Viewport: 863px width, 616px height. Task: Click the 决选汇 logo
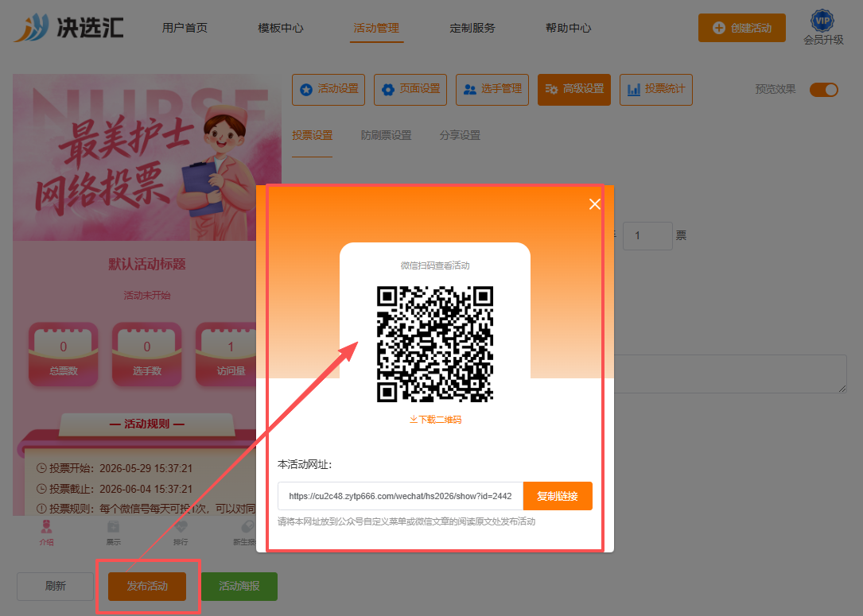click(x=68, y=28)
